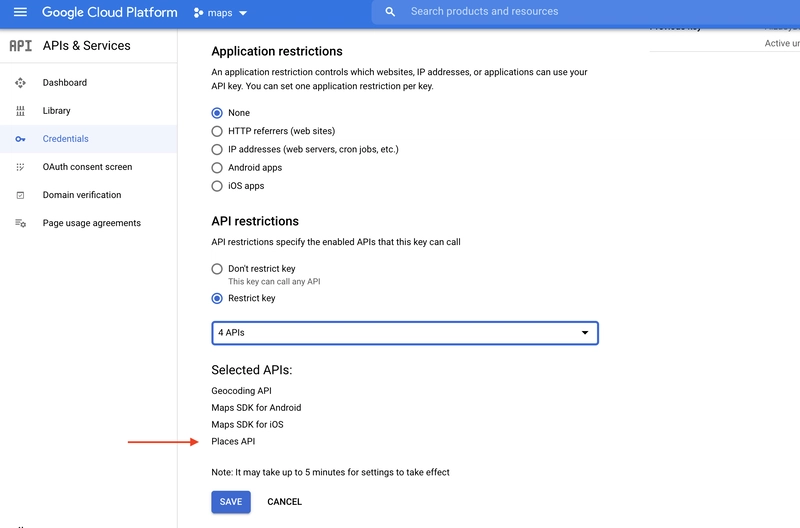The height and width of the screenshot is (528, 800).
Task: Choose Don't restrict key option
Action: click(217, 269)
